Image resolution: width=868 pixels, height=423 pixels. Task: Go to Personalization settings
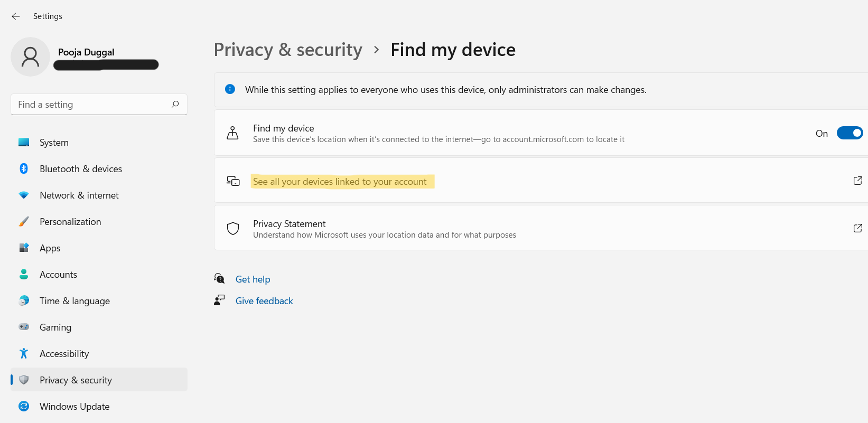click(x=70, y=222)
